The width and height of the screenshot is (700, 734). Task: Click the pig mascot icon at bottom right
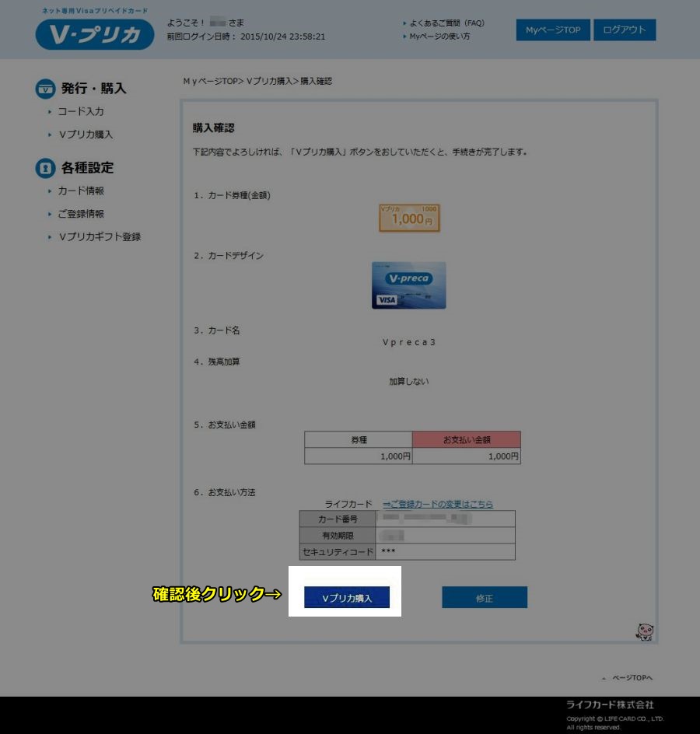click(644, 631)
